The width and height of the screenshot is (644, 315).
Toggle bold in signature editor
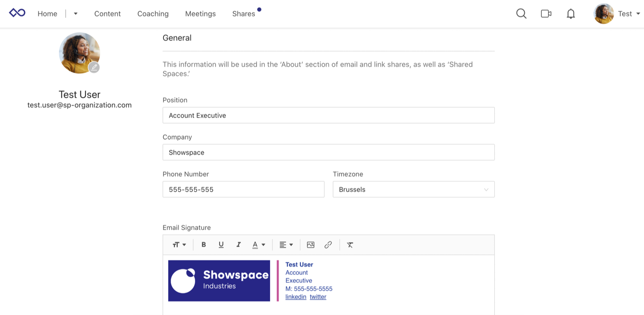204,245
